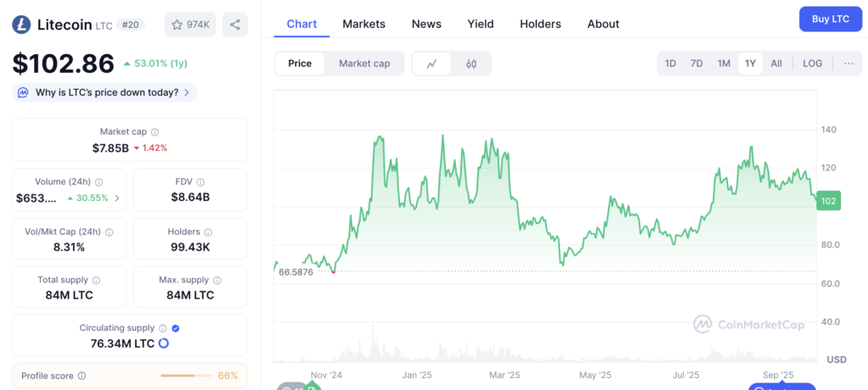Click the Volume (24h) info icon

click(98, 181)
